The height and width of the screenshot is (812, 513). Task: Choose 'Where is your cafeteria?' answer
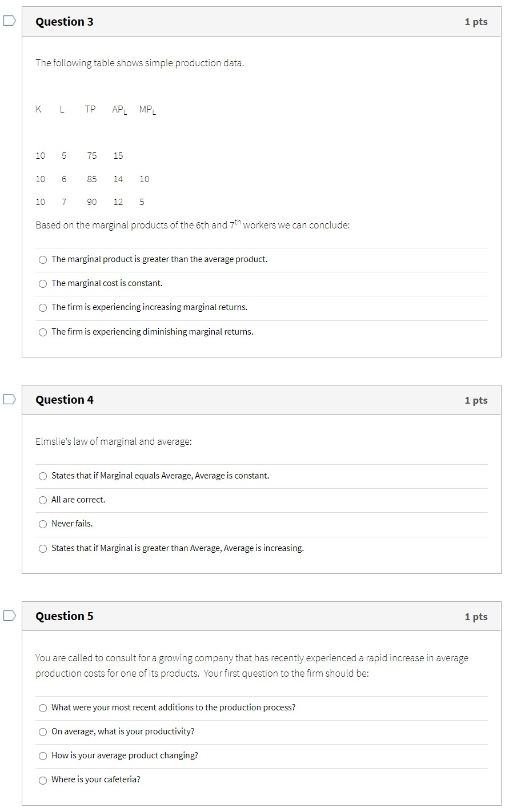(43, 779)
